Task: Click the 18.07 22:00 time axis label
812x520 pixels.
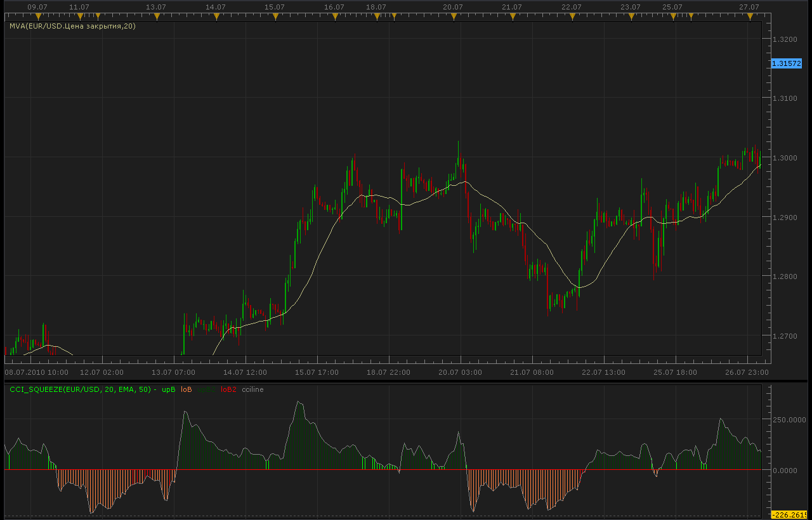Action: (389, 372)
